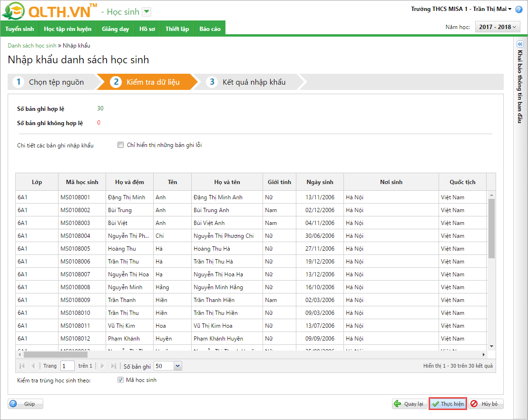
Task: Open the Học tập rèn luyện menu
Action: click(68, 29)
